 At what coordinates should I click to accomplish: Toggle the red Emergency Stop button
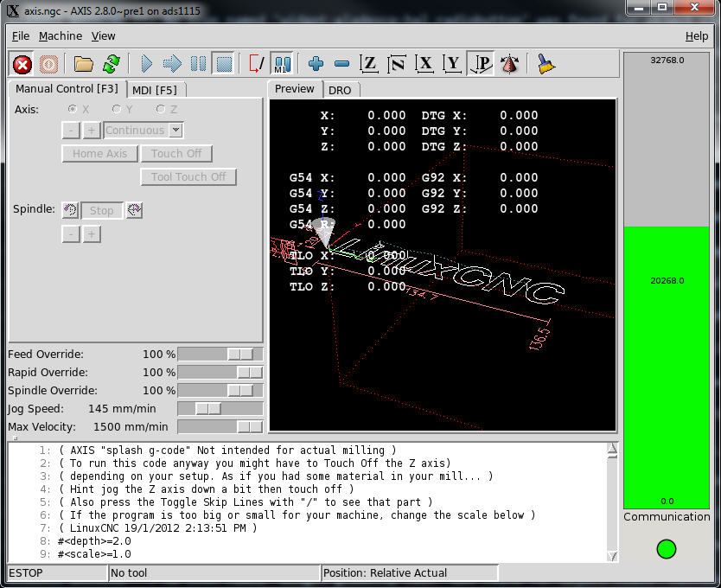tap(22, 64)
